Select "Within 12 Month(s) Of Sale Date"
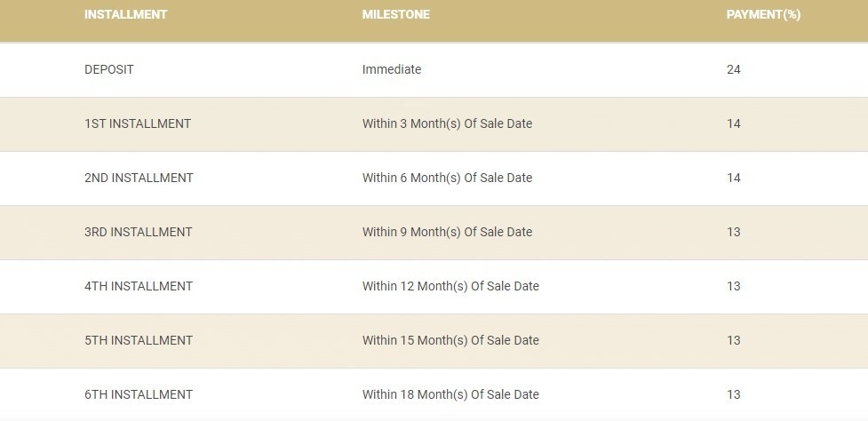 point(450,286)
